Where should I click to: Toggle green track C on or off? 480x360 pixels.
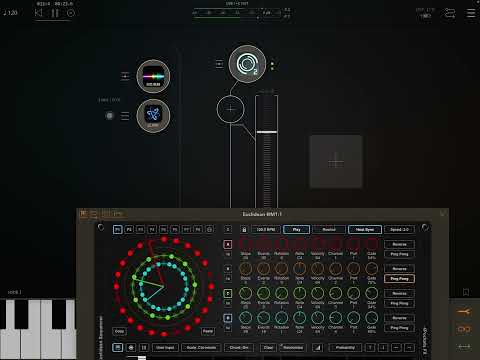[228, 293]
